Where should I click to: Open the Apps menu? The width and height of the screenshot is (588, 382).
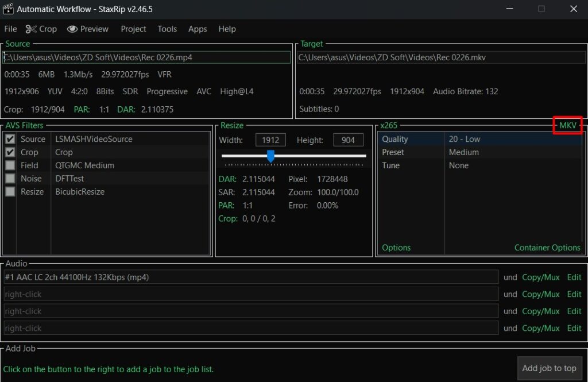[198, 29]
